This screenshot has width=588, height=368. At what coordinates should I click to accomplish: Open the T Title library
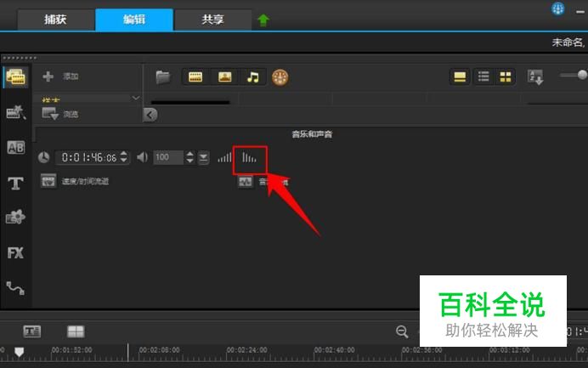pyautogui.click(x=15, y=183)
